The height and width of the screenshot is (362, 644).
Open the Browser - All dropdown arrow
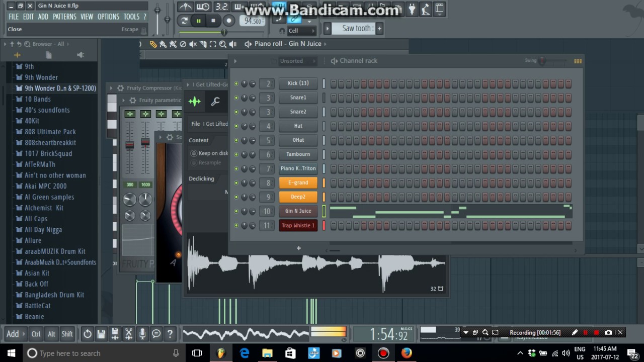coord(68,44)
